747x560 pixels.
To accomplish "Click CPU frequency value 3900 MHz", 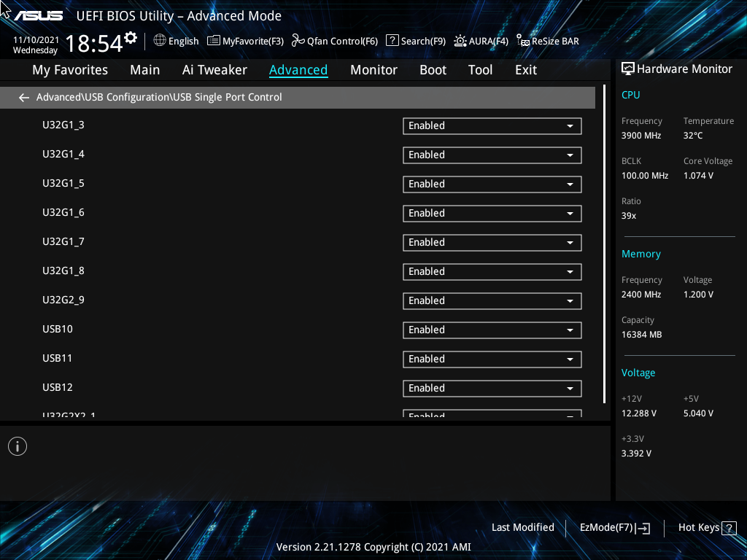I will (641, 136).
